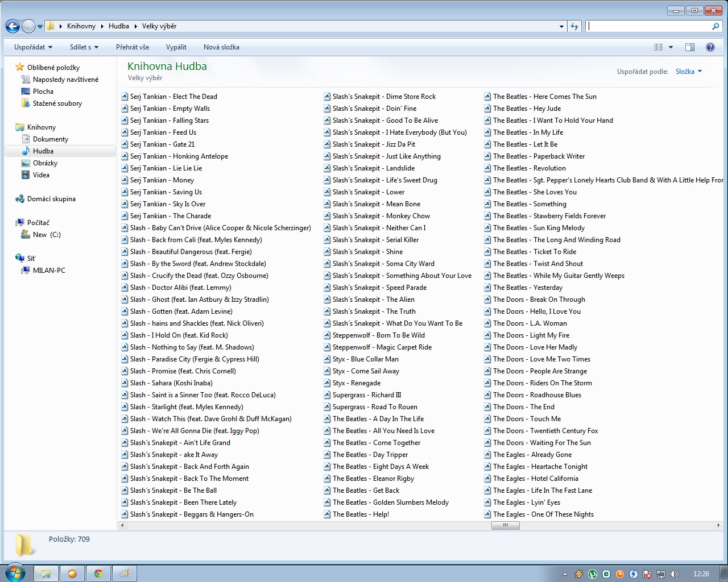The image size is (728, 582).
Task: Click Knihovny in the address breadcrumb
Action: click(81, 26)
